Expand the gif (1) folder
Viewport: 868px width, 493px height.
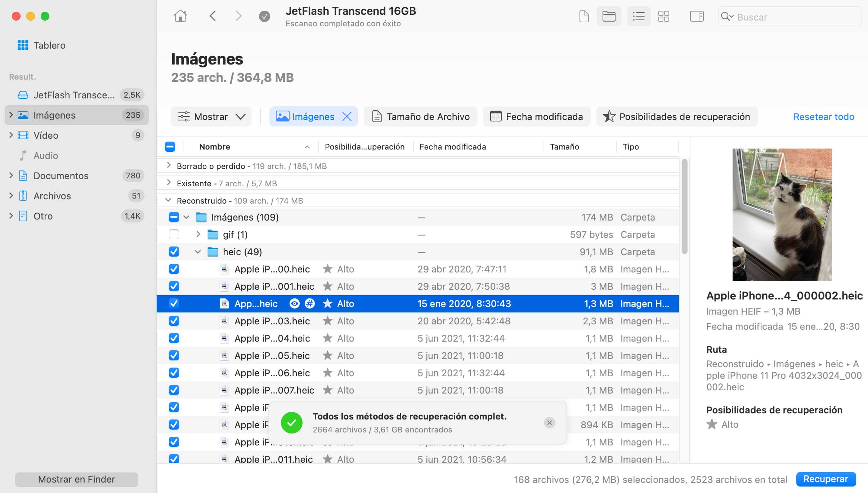[x=198, y=234]
